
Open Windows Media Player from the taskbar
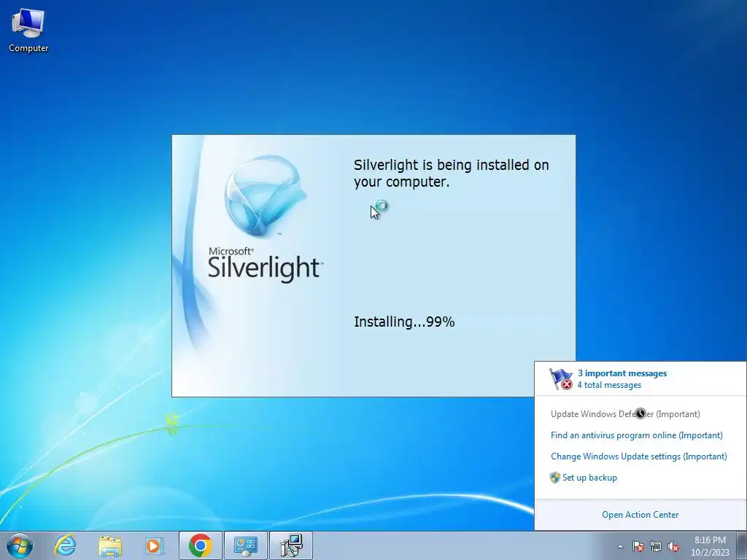pyautogui.click(x=154, y=545)
